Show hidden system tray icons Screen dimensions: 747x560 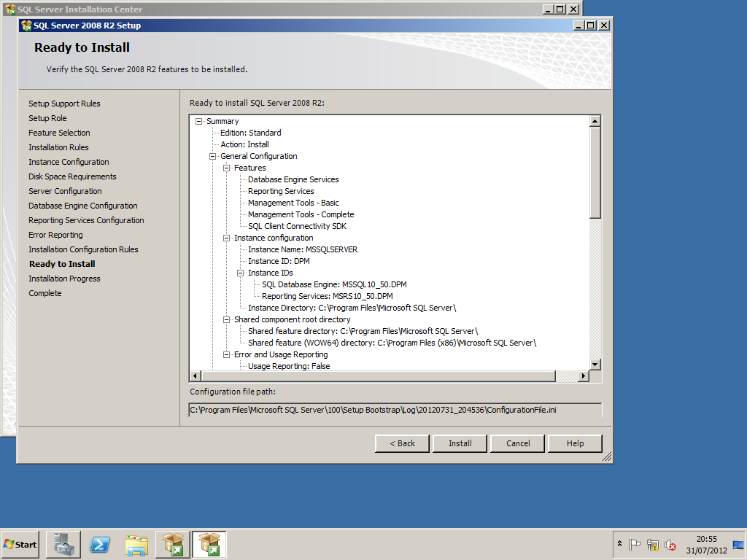point(619,543)
